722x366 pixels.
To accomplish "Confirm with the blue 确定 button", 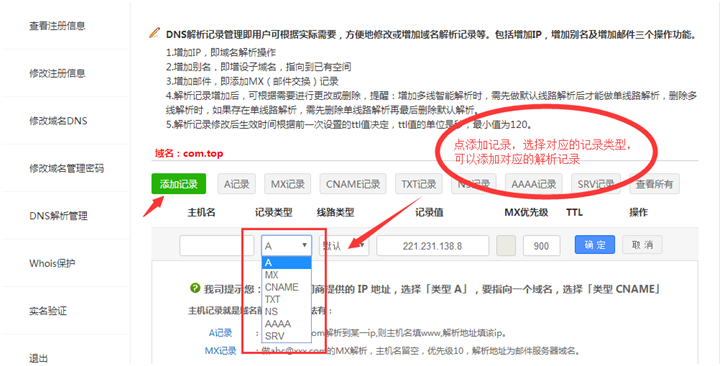I will pos(595,244).
